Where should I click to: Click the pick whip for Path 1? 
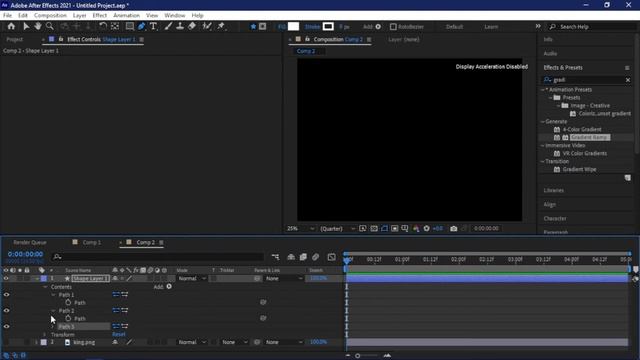click(263, 302)
